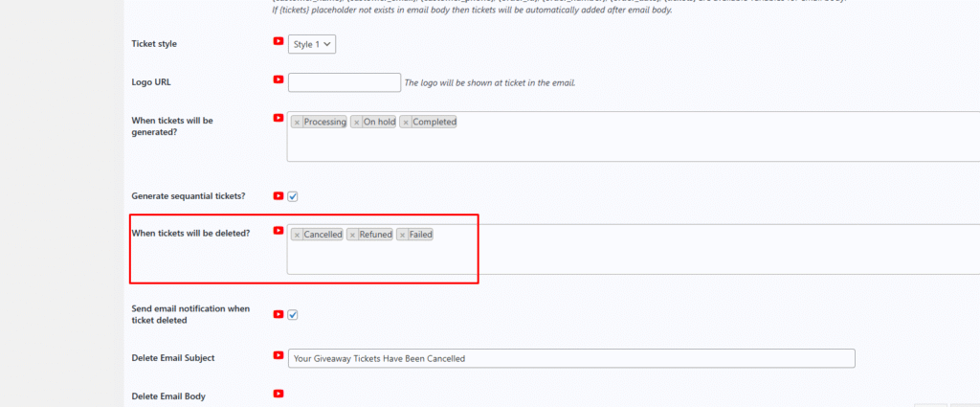Click YouTube icon next to sequential tickets
The image size is (980, 407).
point(278,195)
